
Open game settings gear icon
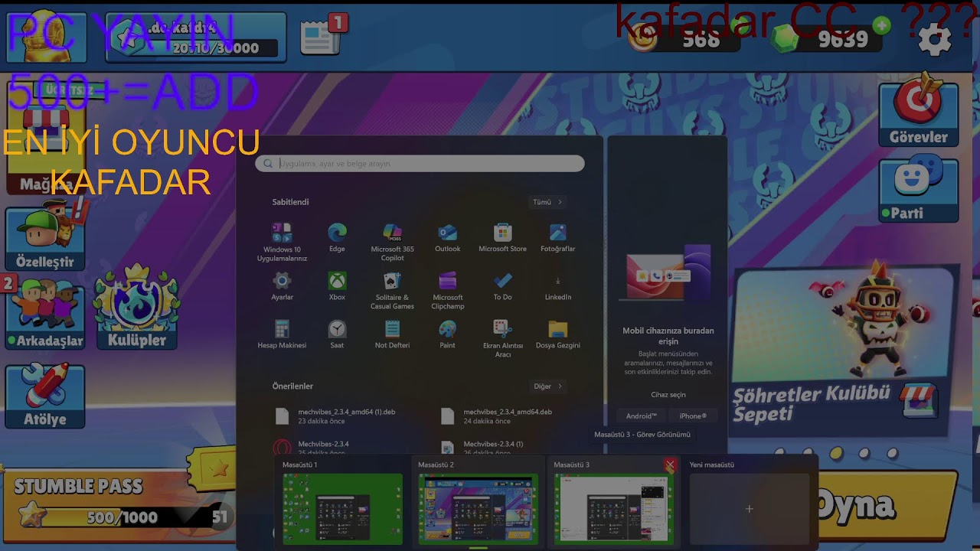pos(934,38)
